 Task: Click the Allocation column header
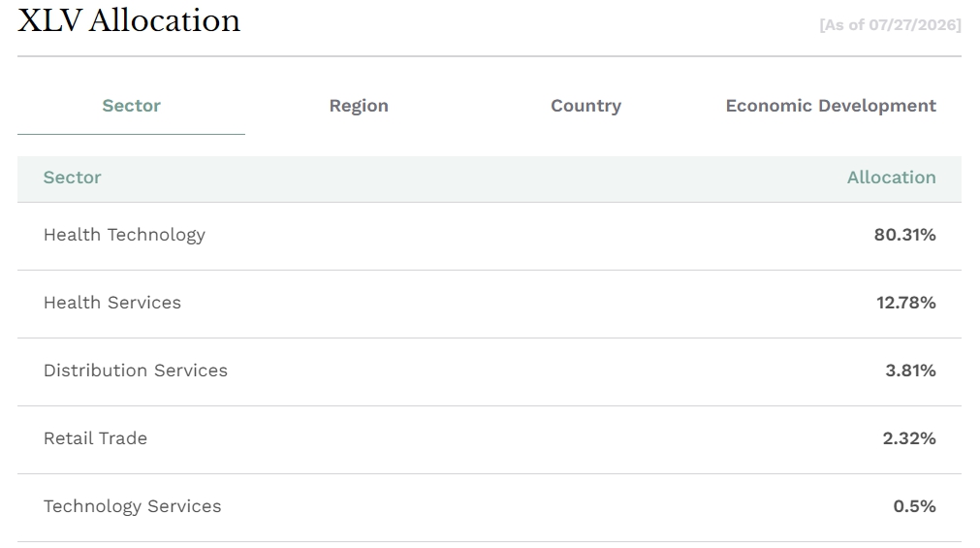coord(891,177)
